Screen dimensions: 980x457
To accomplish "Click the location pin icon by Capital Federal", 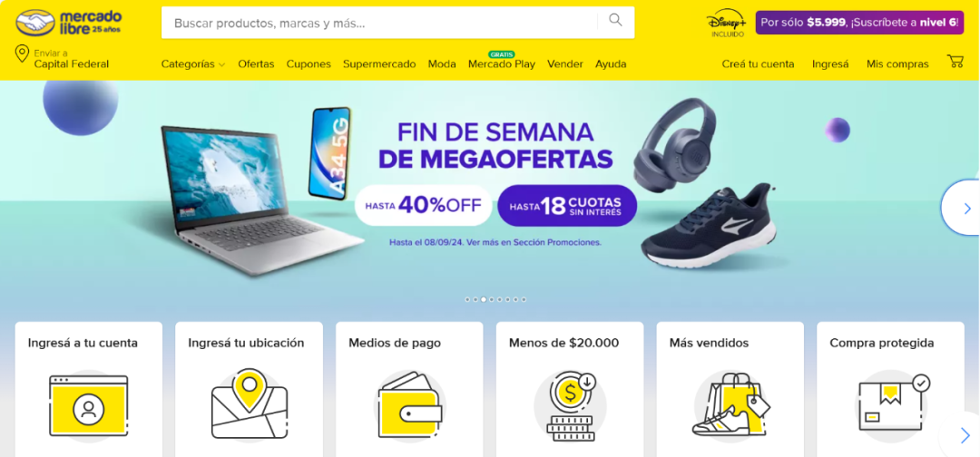I will click(x=22, y=54).
